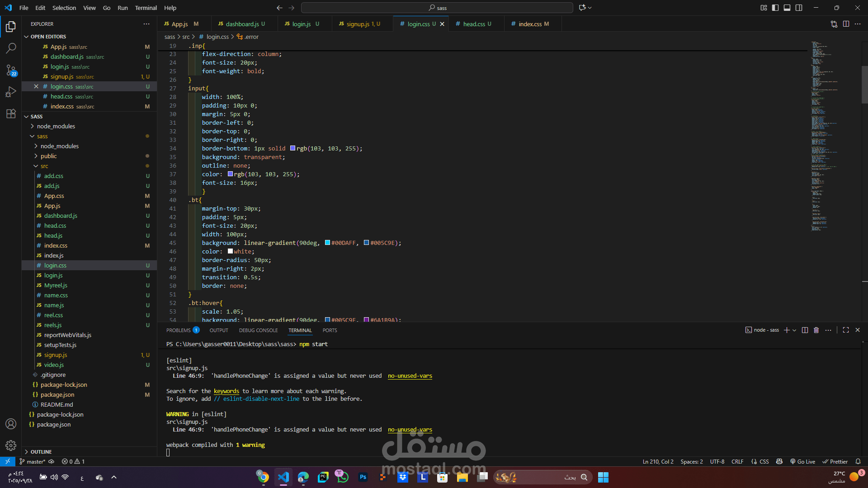Open the Extensions view
The image size is (868, 488).
(11, 113)
